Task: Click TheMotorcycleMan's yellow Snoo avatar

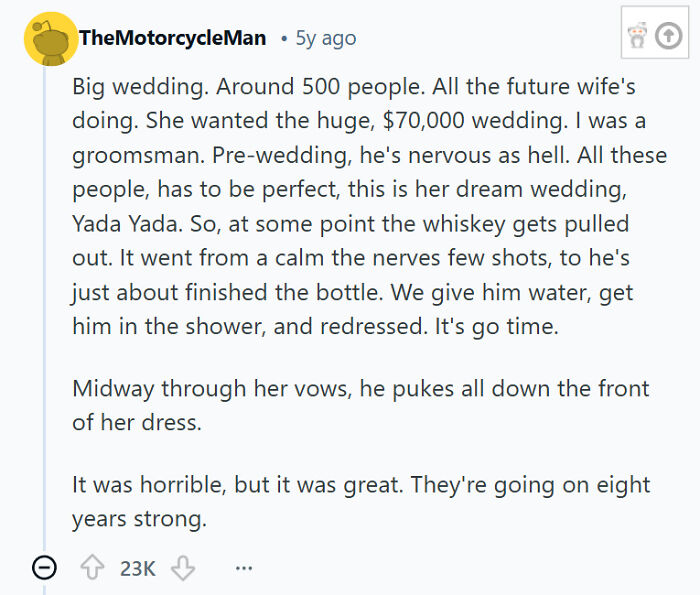Action: [46, 40]
